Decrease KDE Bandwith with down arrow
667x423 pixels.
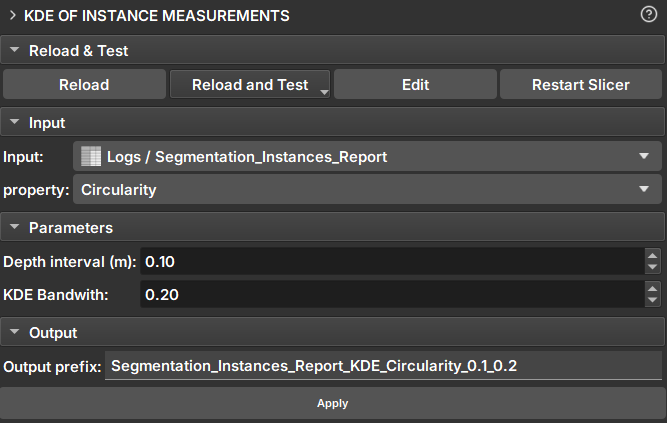coord(653,301)
